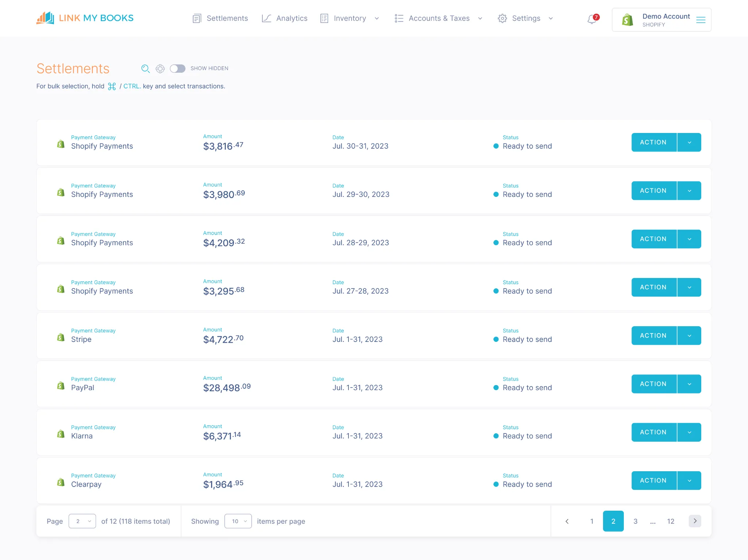
Task: Click the Shopify icon on the $3,980.69 row
Action: coord(61,193)
